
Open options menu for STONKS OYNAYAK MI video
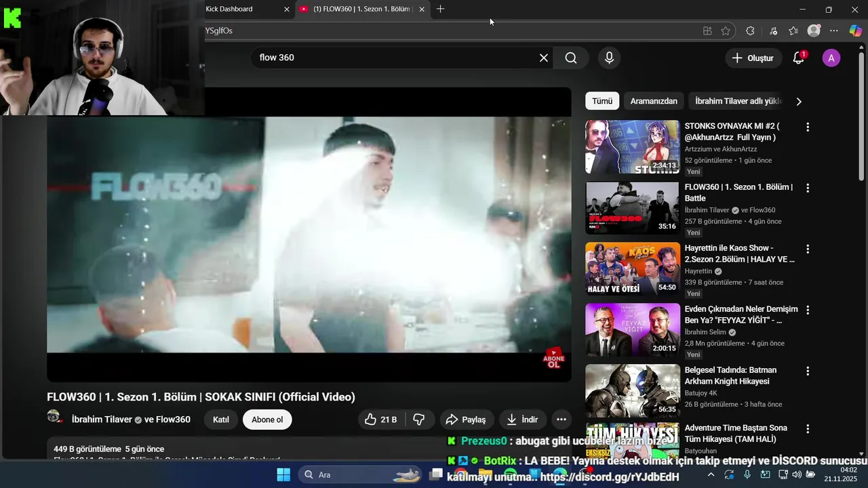pyautogui.click(x=807, y=127)
